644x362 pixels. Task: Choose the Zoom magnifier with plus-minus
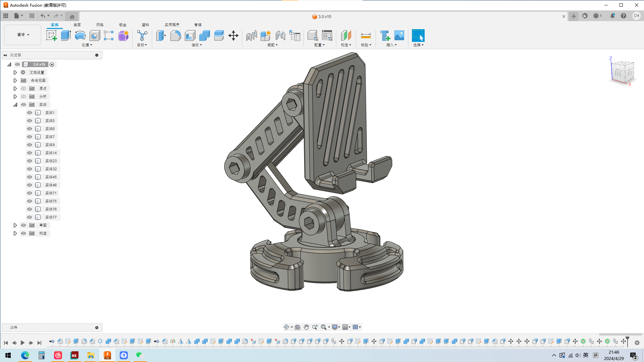click(x=315, y=327)
